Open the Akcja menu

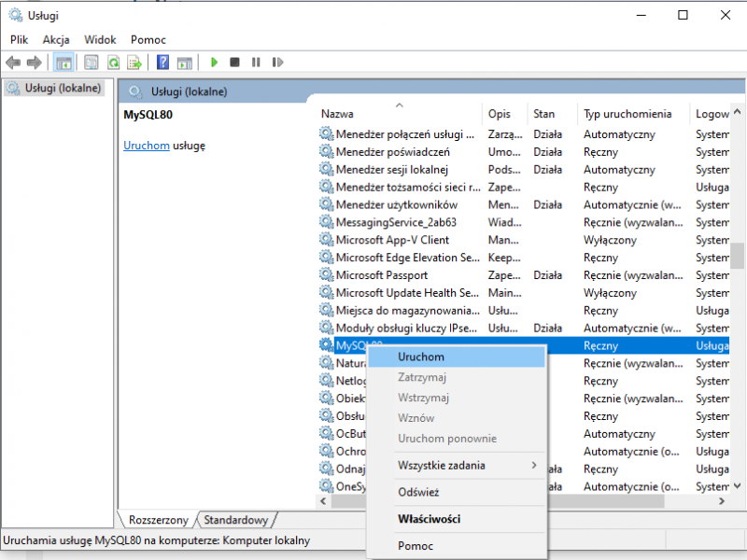(x=56, y=39)
